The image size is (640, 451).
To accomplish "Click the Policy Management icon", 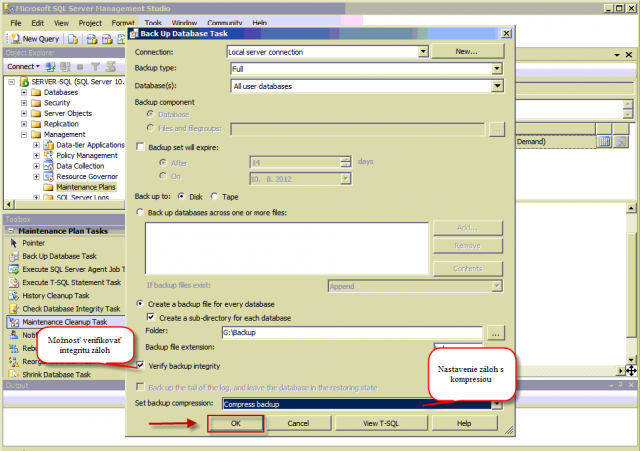I will coord(49,156).
